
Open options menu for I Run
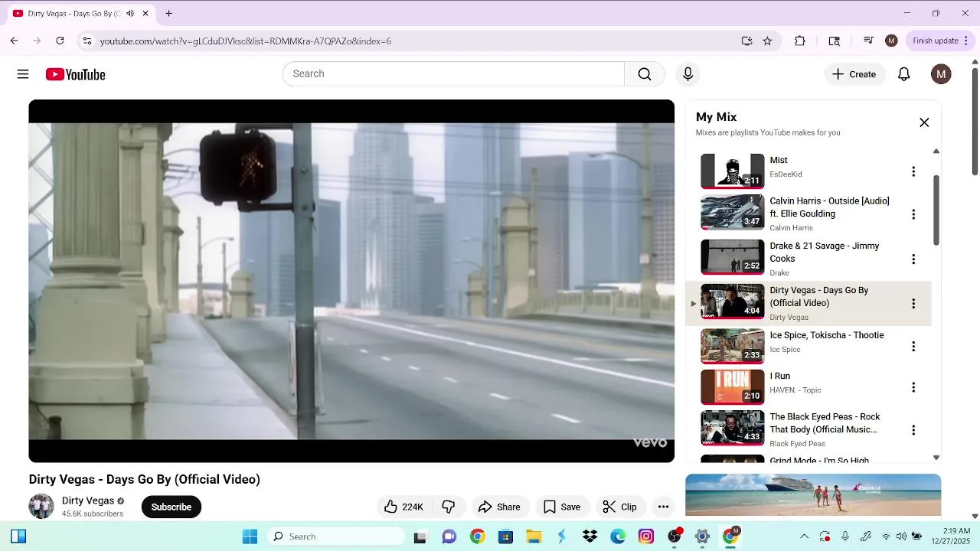[913, 387]
